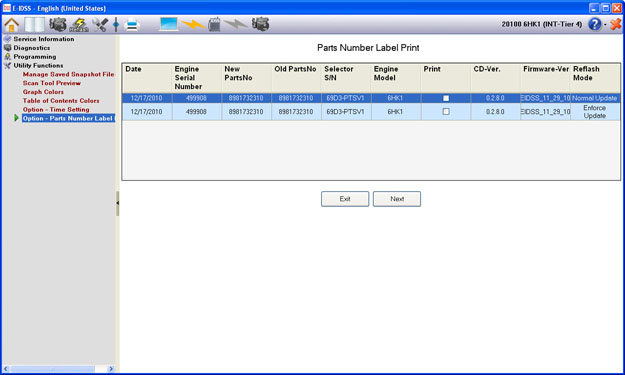Click the orange X exit icon
Viewport: 625px width, 375px height.
click(x=615, y=24)
